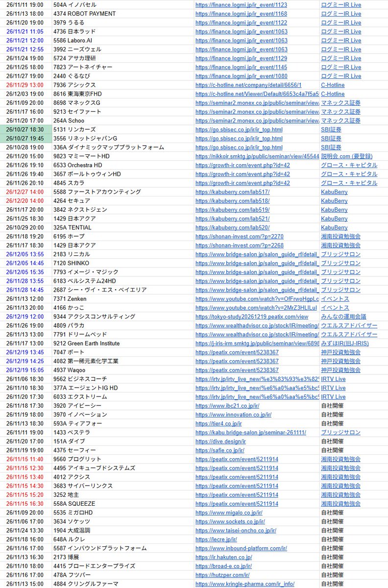Viewport: 388px width, 588px height.
Task: Click 神戸投資勉強会 link in ボート row
Action: coord(340,352)
